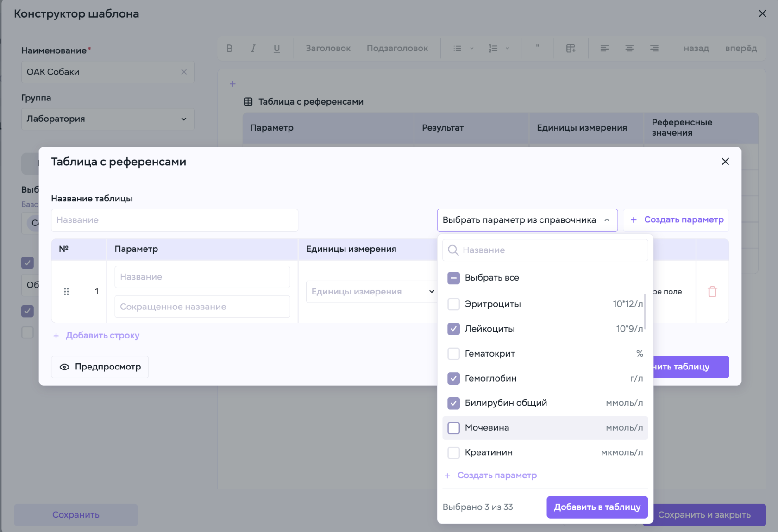Check the Мочевина parameter

(453, 428)
